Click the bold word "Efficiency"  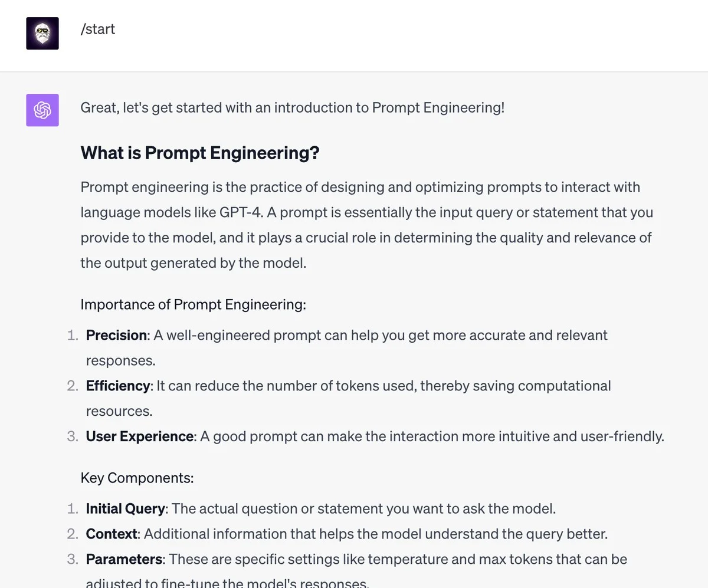click(118, 386)
